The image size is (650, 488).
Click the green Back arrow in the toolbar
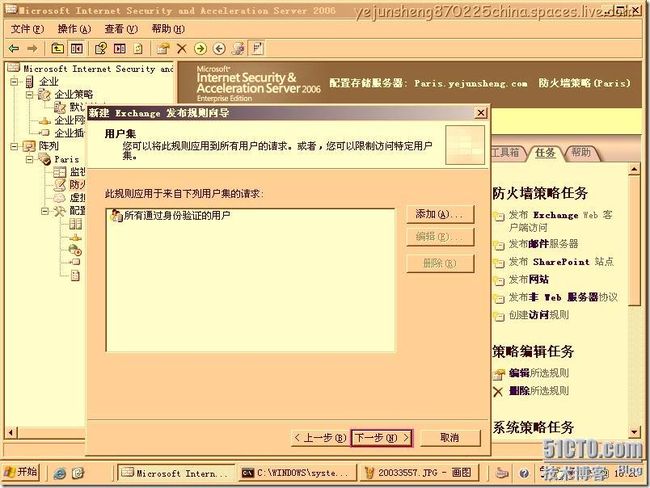pyautogui.click(x=14, y=49)
